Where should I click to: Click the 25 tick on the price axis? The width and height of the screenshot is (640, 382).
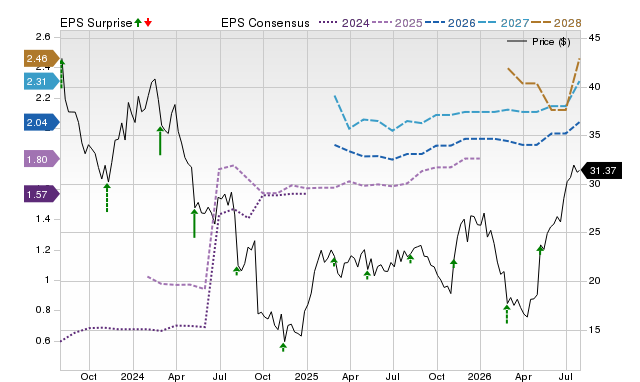pyautogui.click(x=594, y=232)
